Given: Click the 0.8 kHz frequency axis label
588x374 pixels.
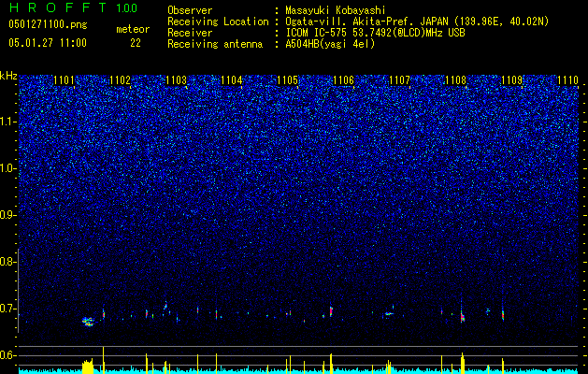Looking at the screenshot, I should click(7, 262).
